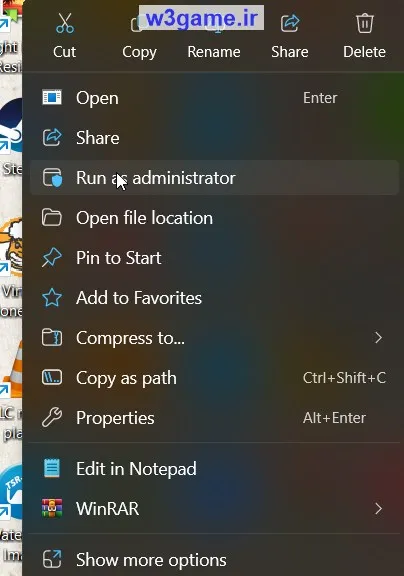The image size is (404, 576).
Task: Click the Cut label
Action: click(65, 52)
